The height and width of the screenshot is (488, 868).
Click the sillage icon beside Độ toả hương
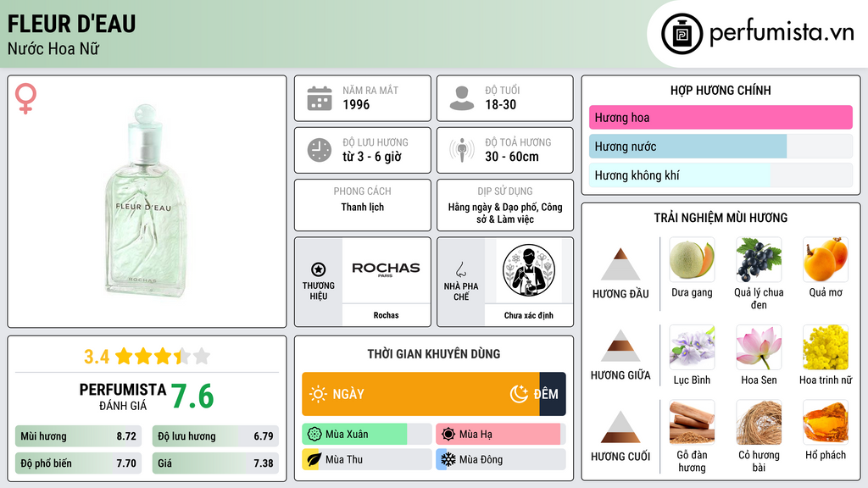462,150
